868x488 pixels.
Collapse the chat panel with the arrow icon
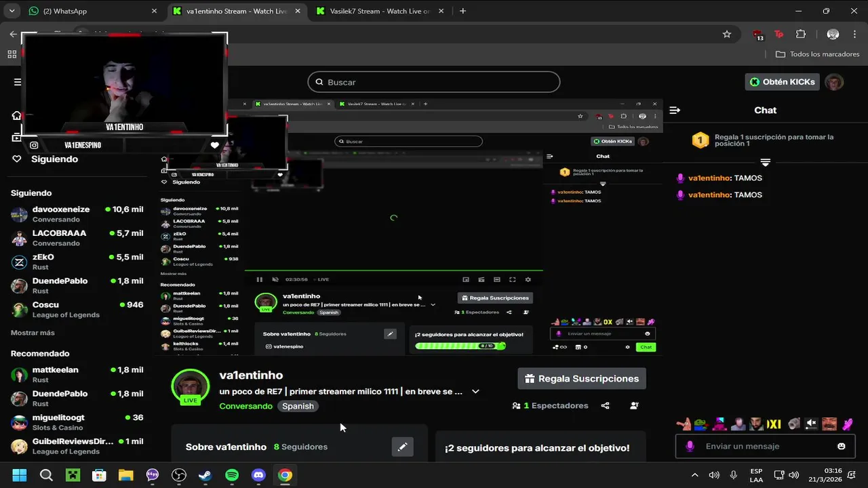coord(675,110)
